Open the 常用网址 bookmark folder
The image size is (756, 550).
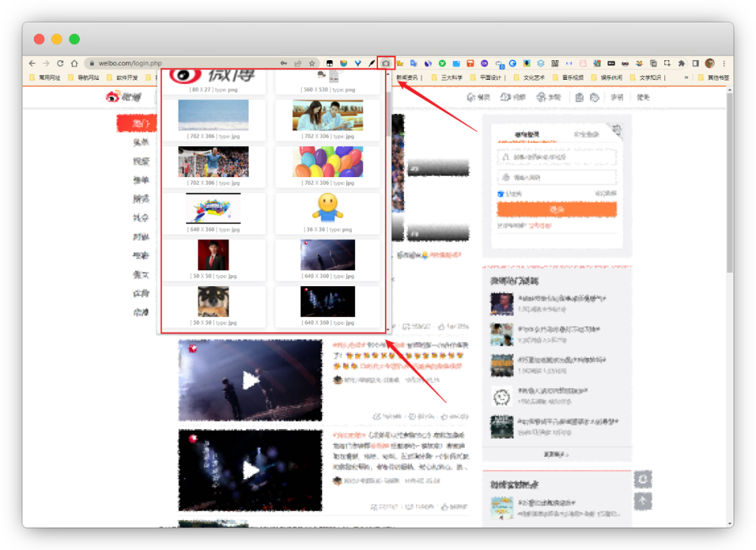pos(45,77)
